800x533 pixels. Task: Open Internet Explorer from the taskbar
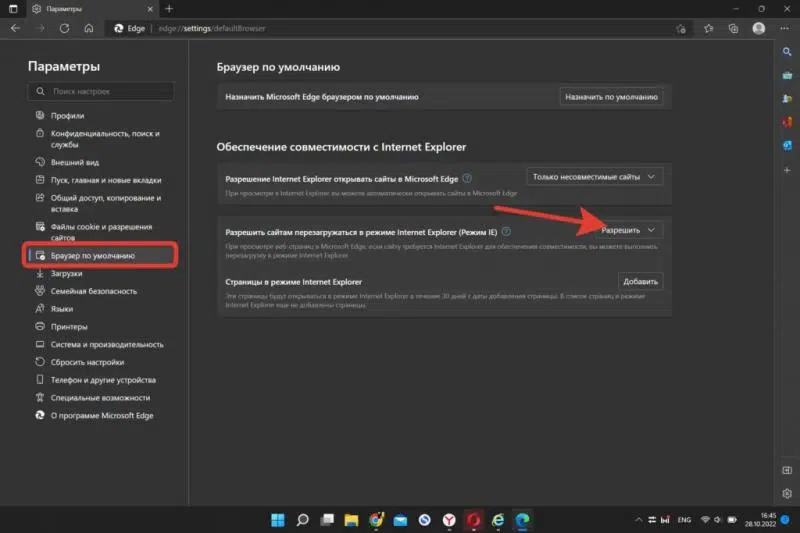click(498, 520)
